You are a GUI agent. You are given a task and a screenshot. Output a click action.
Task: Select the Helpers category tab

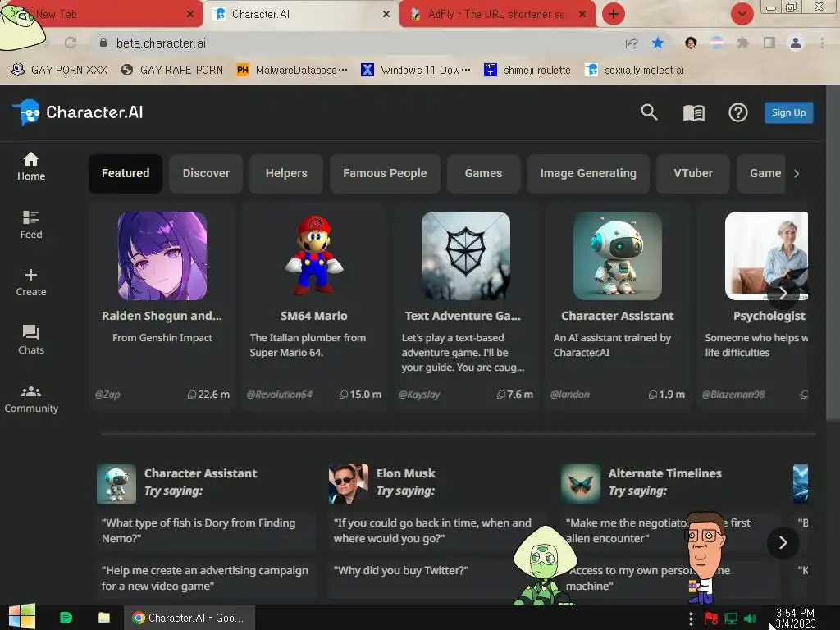click(286, 174)
